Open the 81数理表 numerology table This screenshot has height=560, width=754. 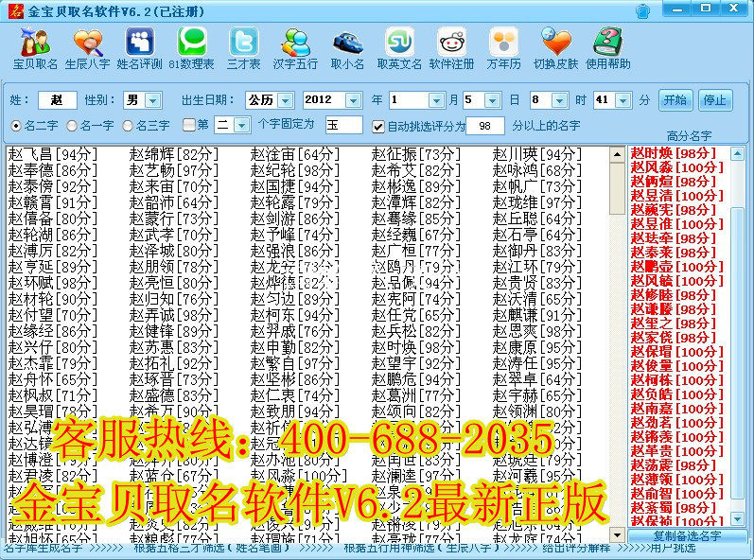[191, 49]
